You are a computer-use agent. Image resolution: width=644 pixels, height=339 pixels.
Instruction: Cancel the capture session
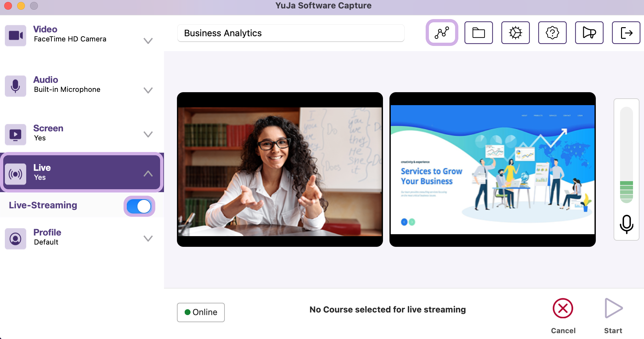(x=563, y=315)
